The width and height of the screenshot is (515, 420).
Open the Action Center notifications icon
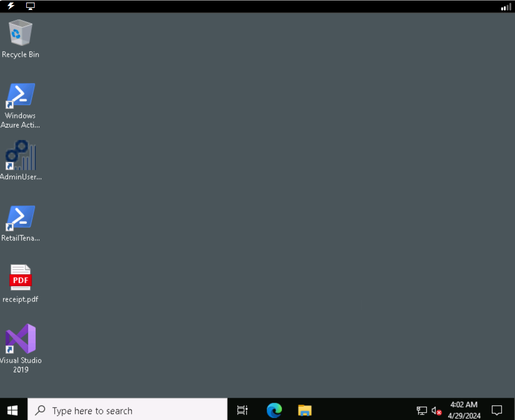point(497,410)
